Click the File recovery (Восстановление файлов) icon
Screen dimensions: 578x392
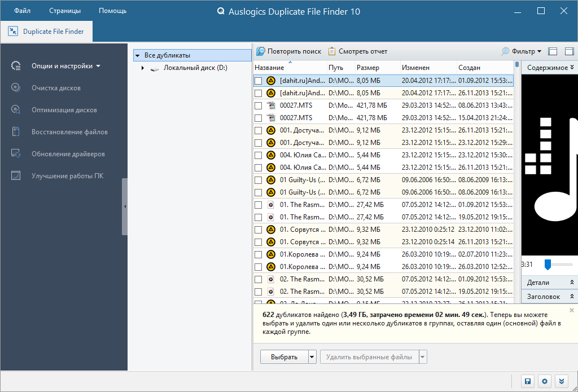[x=15, y=132]
